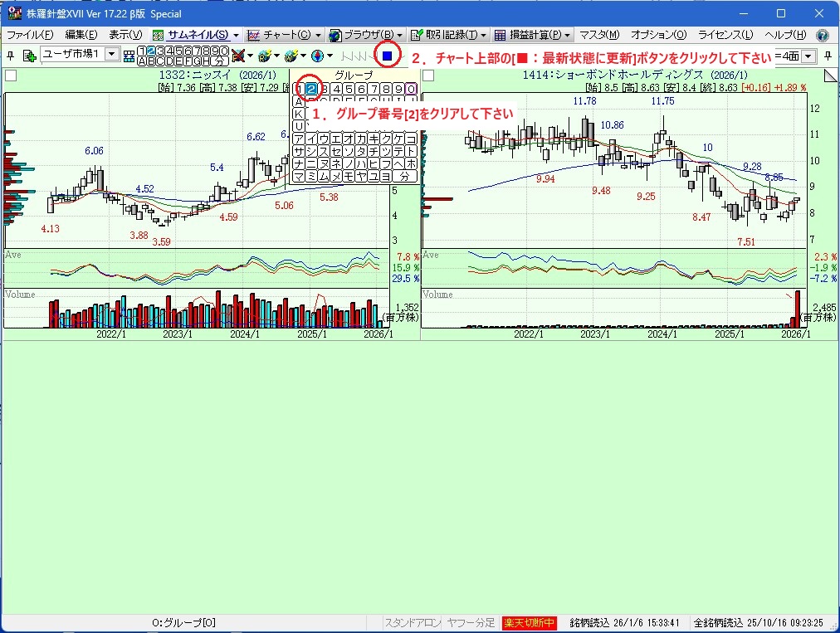Click the thumbnail grid layout icon
840x633 pixels.
pyautogui.click(x=129, y=56)
